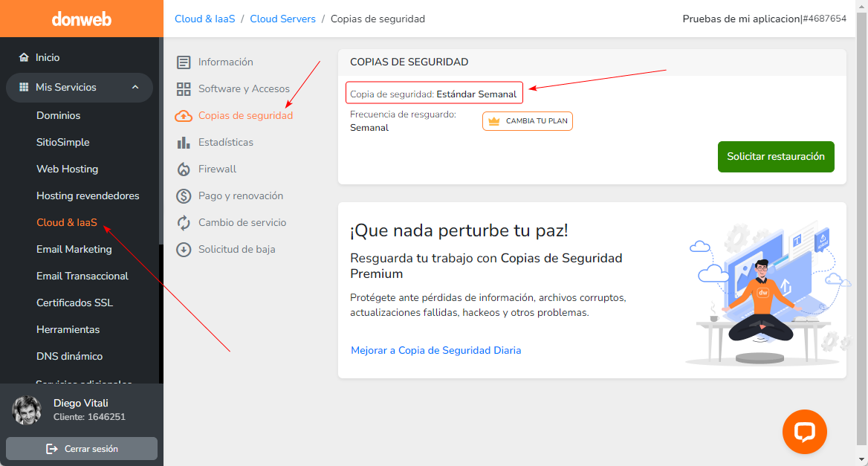Click the donweb logo
The height and width of the screenshot is (466, 868).
(82, 19)
